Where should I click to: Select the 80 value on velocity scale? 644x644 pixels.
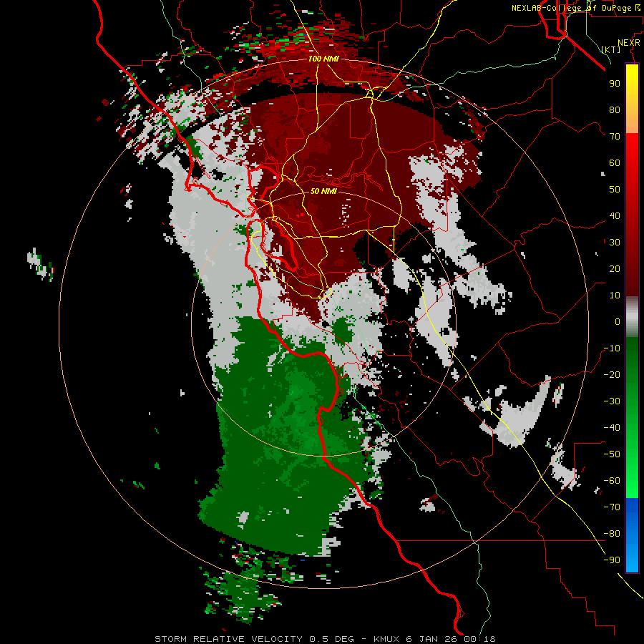615,110
